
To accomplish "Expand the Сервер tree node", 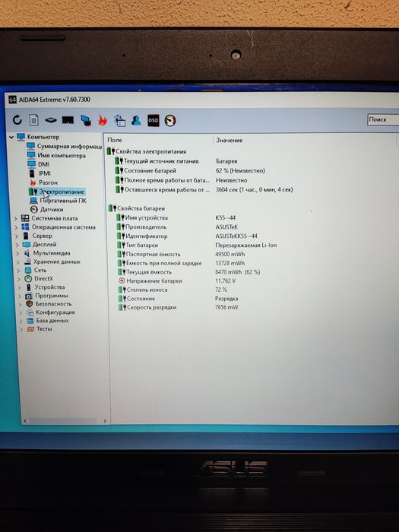I will pos(17,236).
